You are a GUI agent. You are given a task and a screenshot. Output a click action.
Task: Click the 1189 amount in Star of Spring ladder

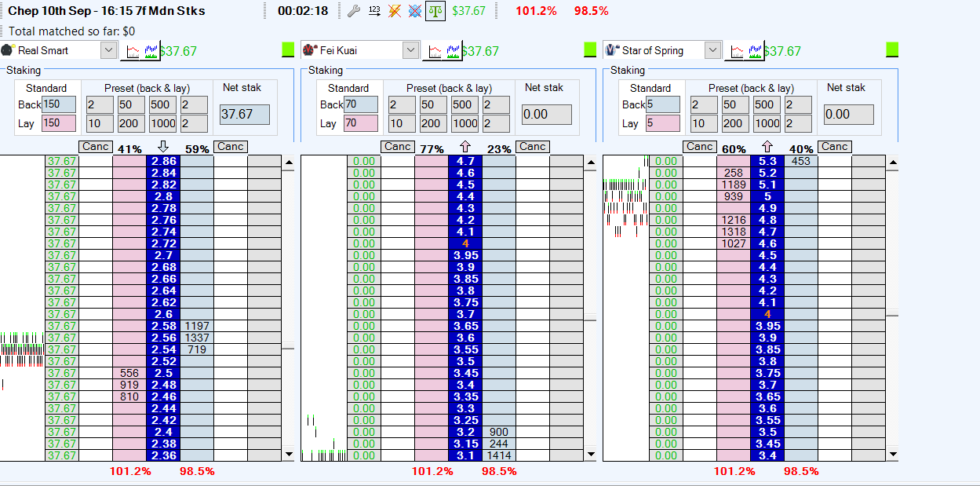[x=734, y=185]
